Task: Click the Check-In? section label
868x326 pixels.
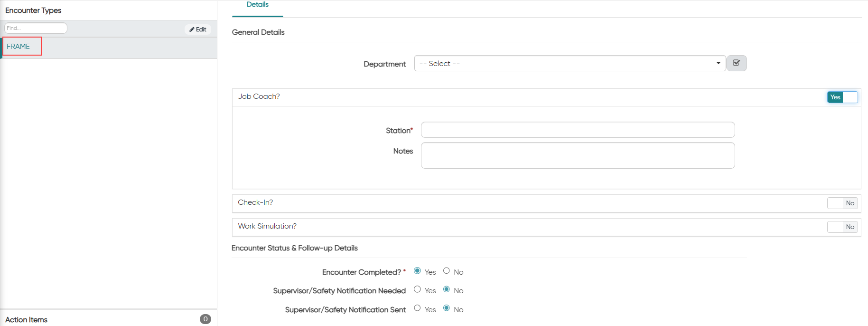Action: click(255, 202)
